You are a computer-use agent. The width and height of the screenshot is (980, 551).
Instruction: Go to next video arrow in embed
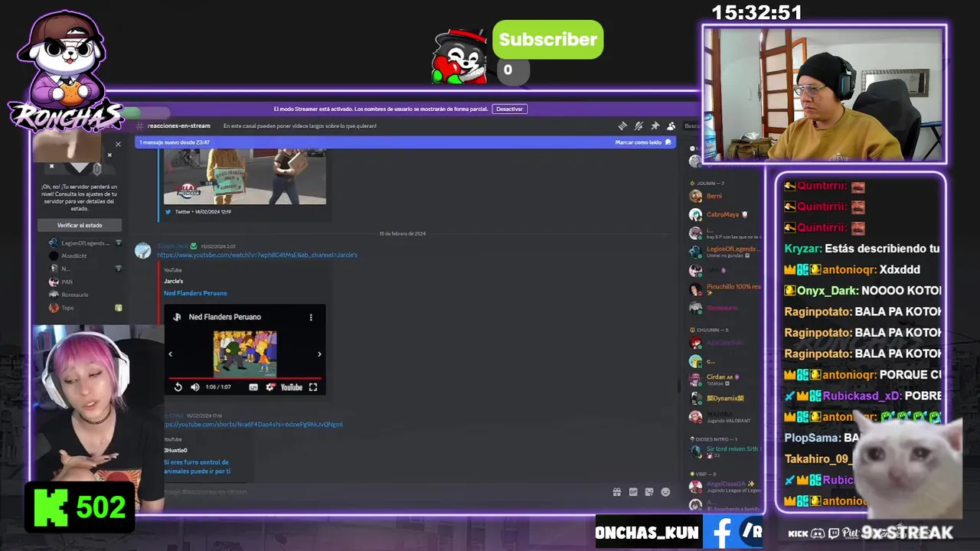(x=319, y=354)
